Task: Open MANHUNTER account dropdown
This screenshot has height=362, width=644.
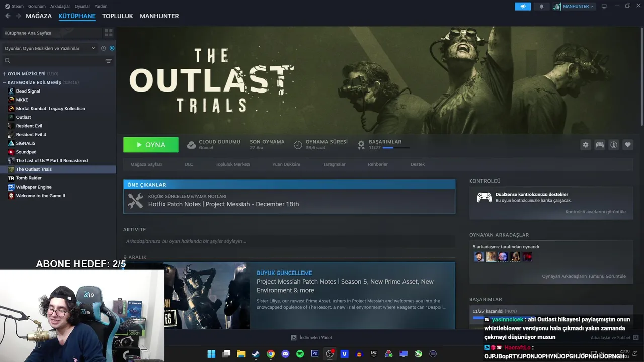Action: (574, 6)
